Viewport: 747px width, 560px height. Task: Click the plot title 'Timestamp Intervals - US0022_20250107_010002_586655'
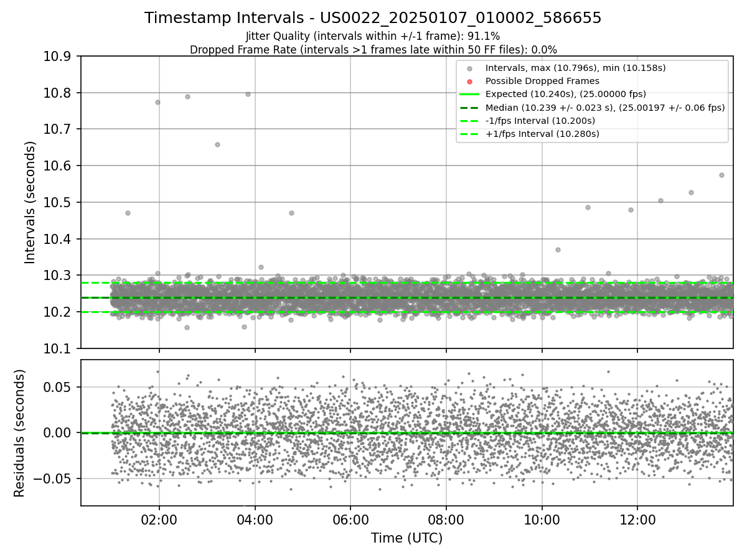tap(373, 18)
